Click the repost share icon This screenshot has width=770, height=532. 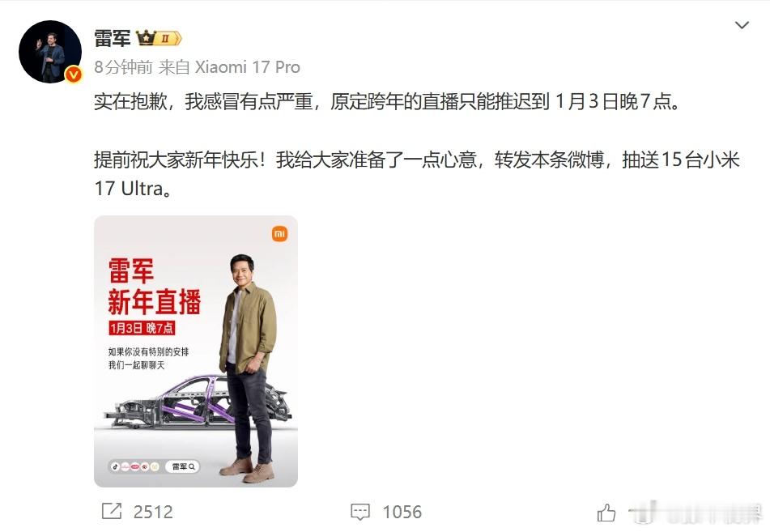[112, 511]
